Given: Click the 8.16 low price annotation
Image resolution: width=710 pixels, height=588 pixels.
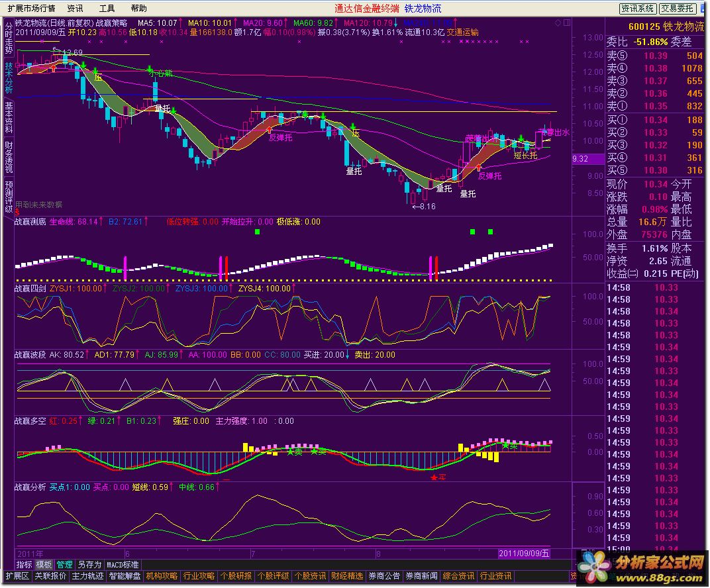Looking at the screenshot, I should tap(425, 207).
